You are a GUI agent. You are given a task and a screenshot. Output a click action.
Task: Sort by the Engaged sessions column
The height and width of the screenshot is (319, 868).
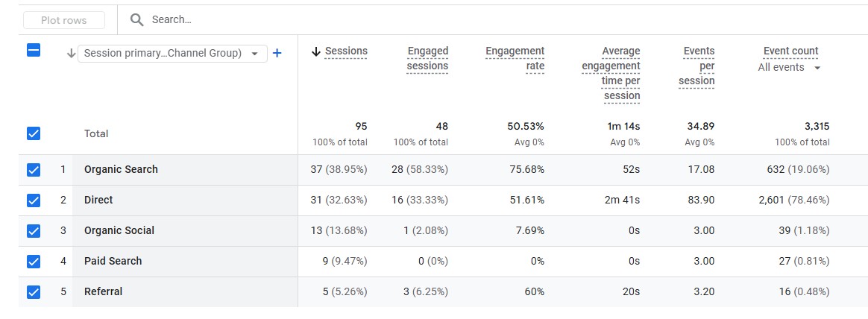coord(427,59)
